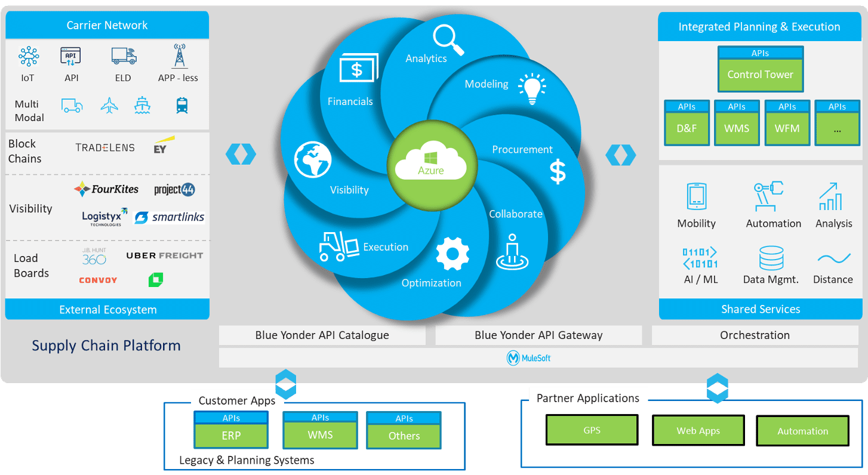868x475 pixels.
Task: Click the Automation robot arm icon
Action: tap(768, 196)
